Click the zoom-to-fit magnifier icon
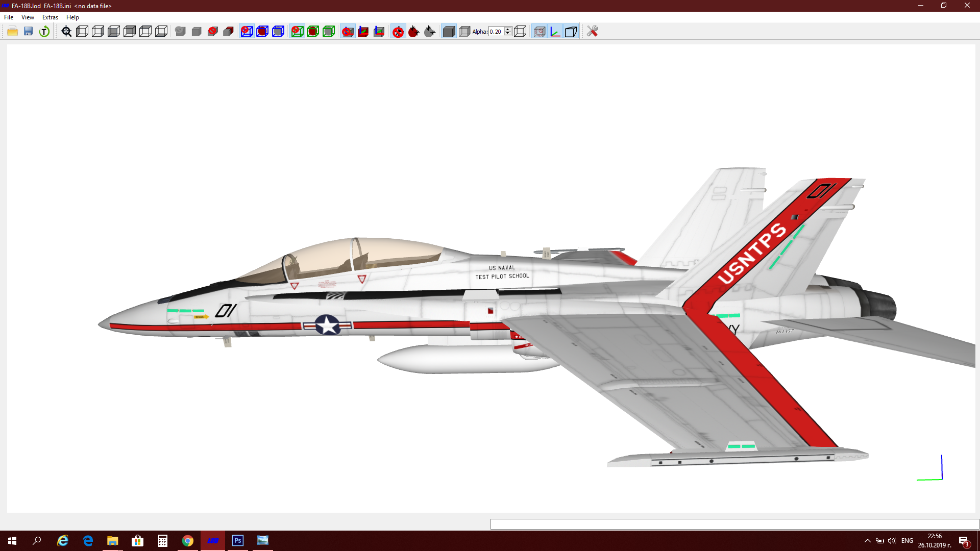The width and height of the screenshot is (980, 551). pyautogui.click(x=66, y=32)
